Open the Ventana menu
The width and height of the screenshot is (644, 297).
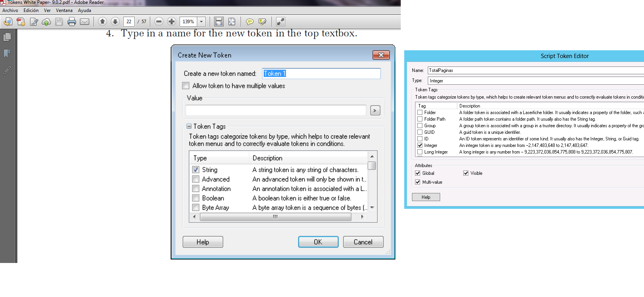(x=64, y=10)
